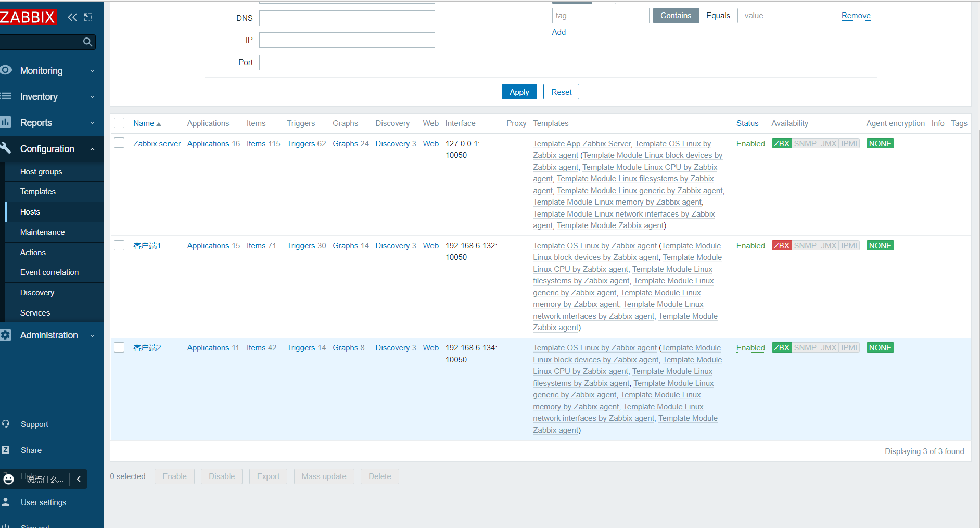
Task: Focus the tag name input field
Action: pyautogui.click(x=601, y=16)
